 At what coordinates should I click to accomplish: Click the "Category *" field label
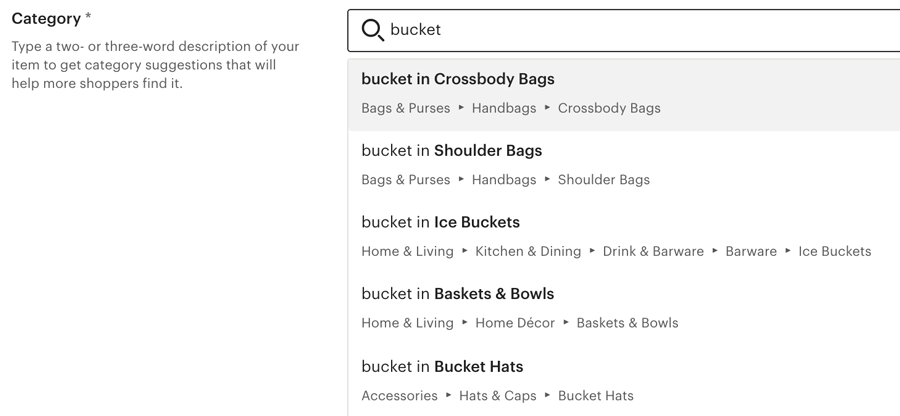pos(51,19)
